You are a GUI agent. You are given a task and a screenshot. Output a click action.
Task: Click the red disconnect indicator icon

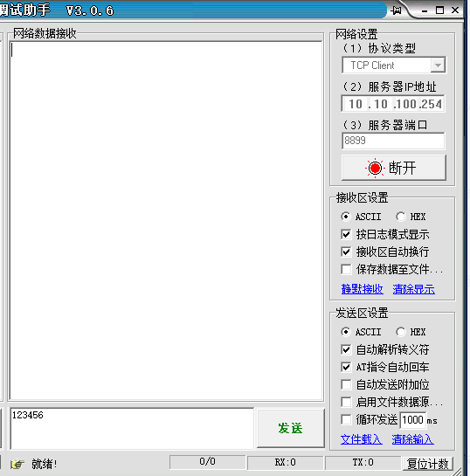click(x=375, y=168)
